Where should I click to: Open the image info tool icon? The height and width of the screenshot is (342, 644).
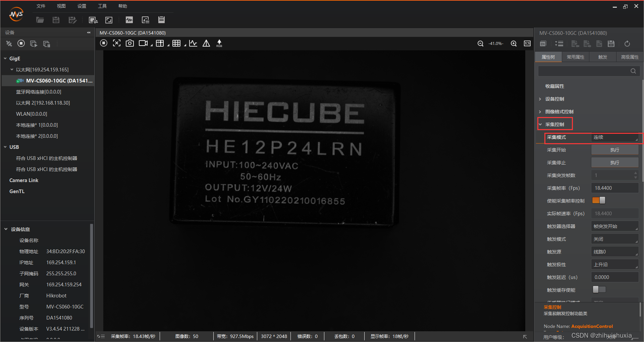pyautogui.click(x=146, y=20)
